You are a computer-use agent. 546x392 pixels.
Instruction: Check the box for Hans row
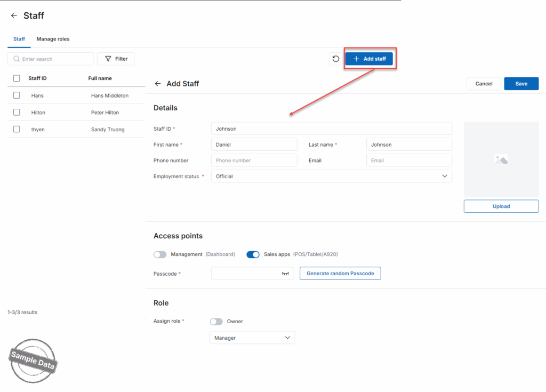[x=17, y=95]
